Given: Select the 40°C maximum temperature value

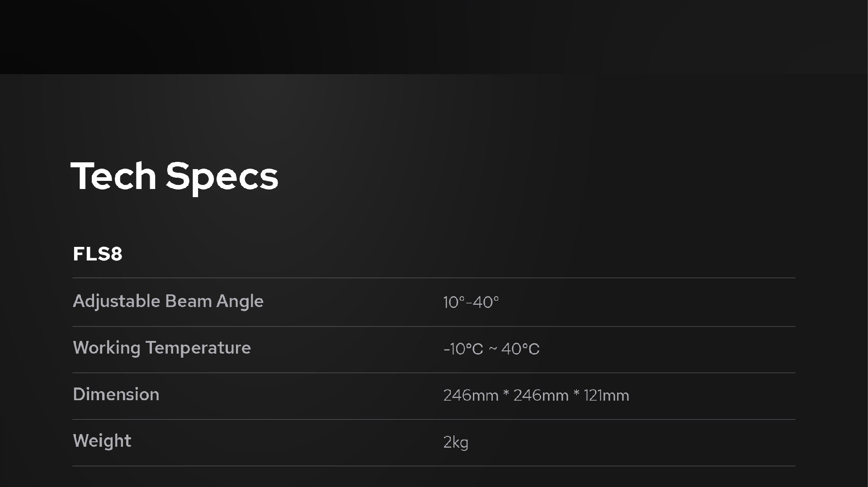Looking at the screenshot, I should click(520, 349).
